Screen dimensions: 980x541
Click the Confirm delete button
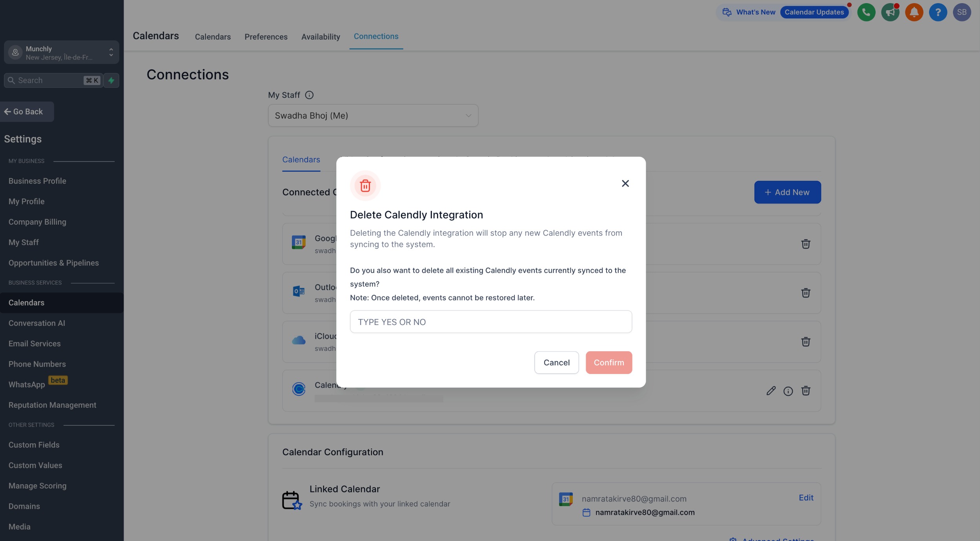pyautogui.click(x=608, y=363)
